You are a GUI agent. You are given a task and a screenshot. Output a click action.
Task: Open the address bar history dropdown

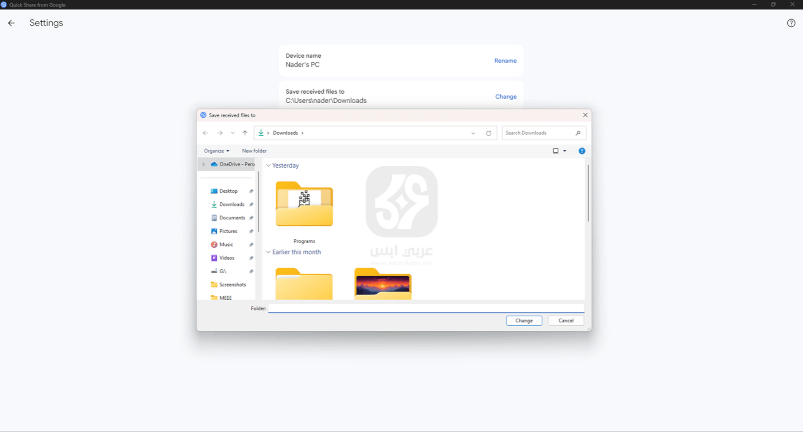473,132
